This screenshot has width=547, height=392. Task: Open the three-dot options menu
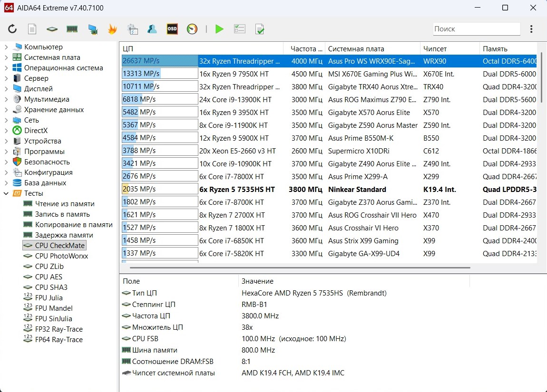click(x=531, y=29)
